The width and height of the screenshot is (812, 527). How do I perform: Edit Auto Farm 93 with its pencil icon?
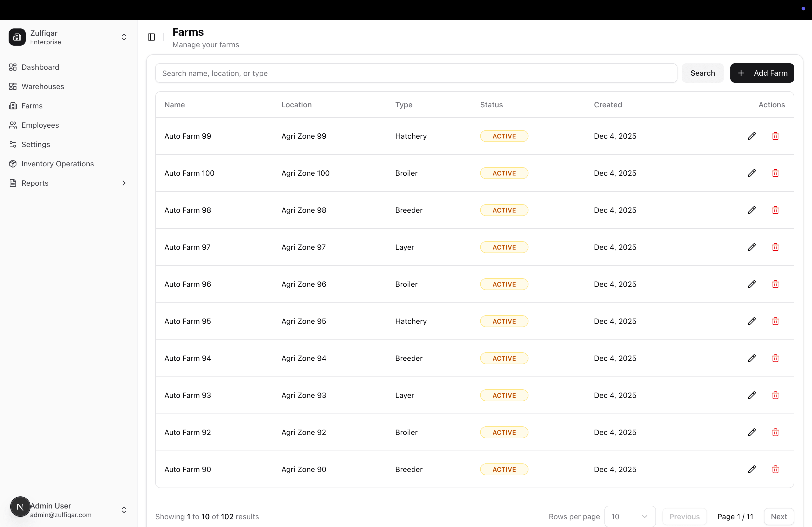[x=752, y=395]
